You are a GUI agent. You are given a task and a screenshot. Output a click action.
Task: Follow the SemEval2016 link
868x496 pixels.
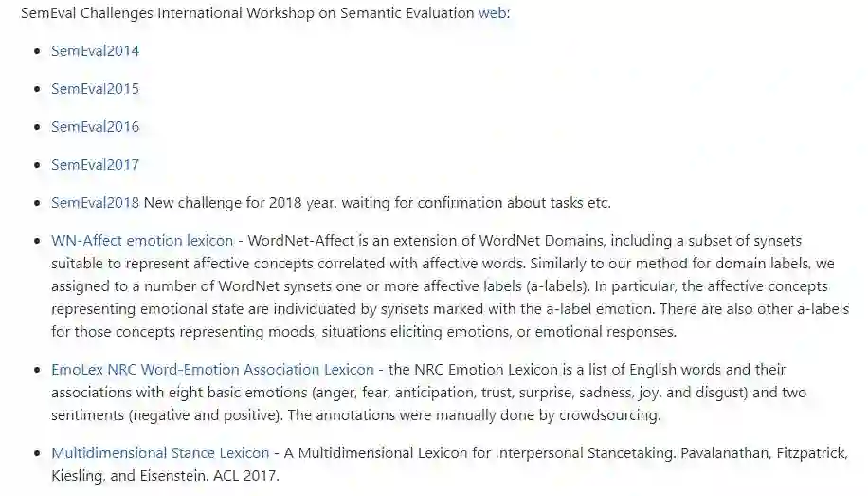[x=95, y=127]
